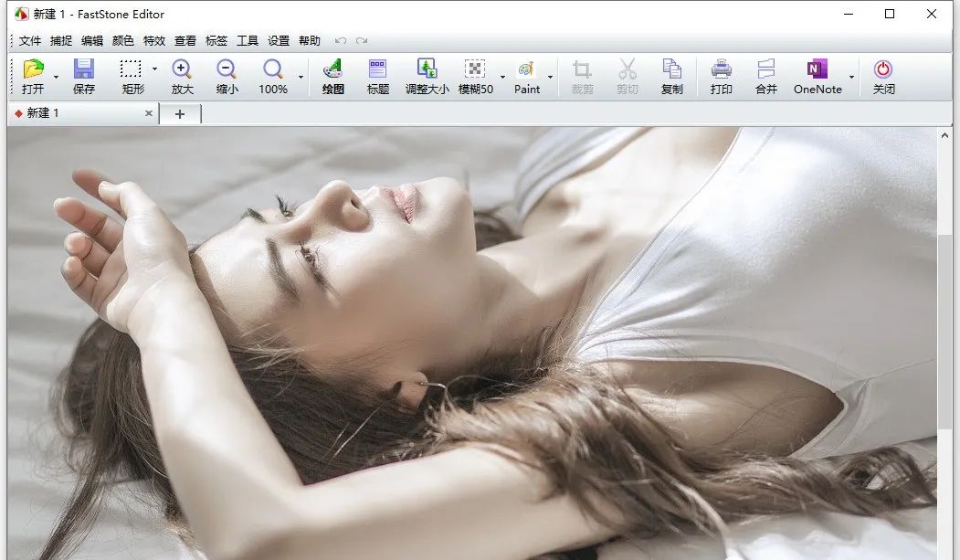Select the 矩形 rectangle selection tool

pyautogui.click(x=132, y=77)
